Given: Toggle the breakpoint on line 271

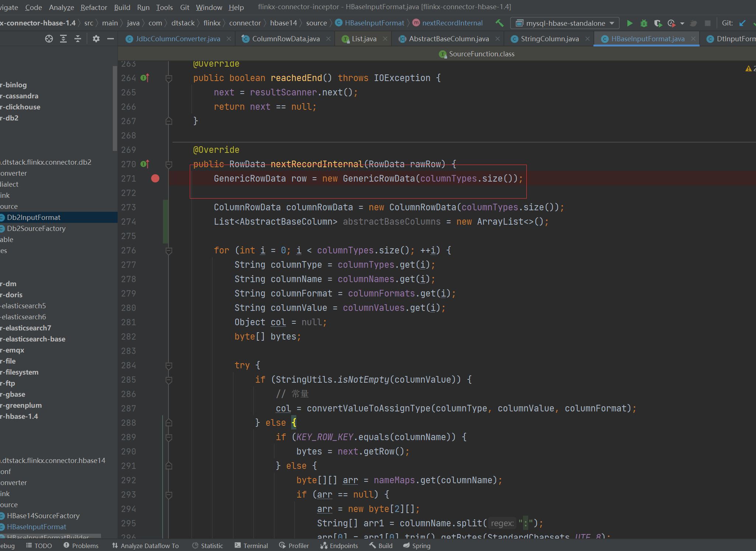Looking at the screenshot, I should click(x=155, y=179).
